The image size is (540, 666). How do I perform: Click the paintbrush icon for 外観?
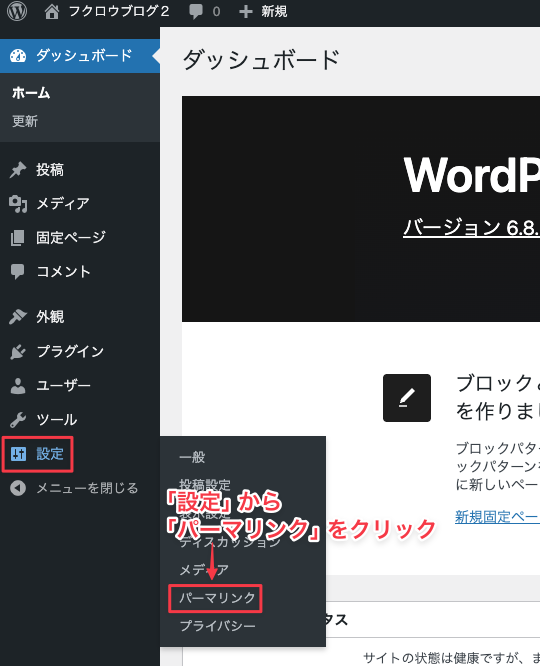(x=18, y=317)
